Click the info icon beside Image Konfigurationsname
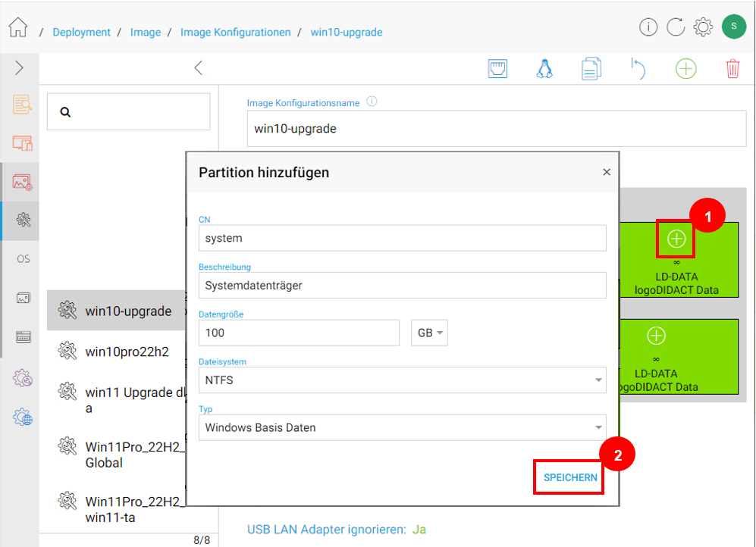The image size is (756, 547). [x=372, y=102]
